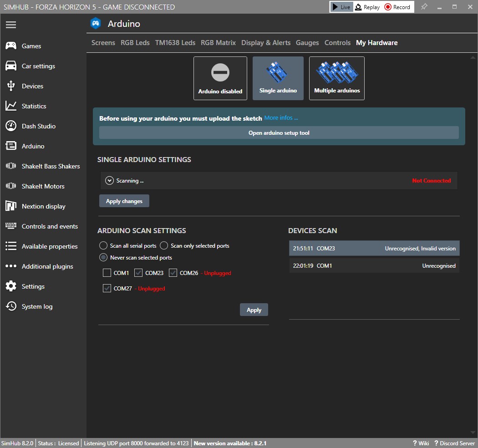Select the COM1 device scan row
This screenshot has height=448, width=478.
pyautogui.click(x=374, y=265)
